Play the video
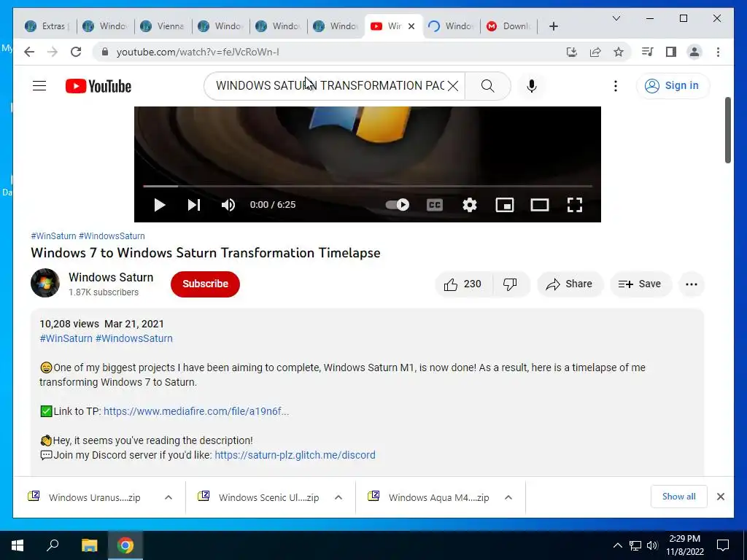 point(160,205)
